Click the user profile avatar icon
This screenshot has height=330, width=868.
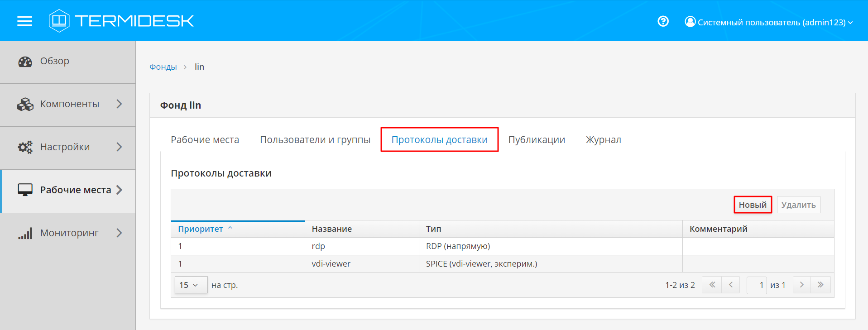tap(690, 22)
